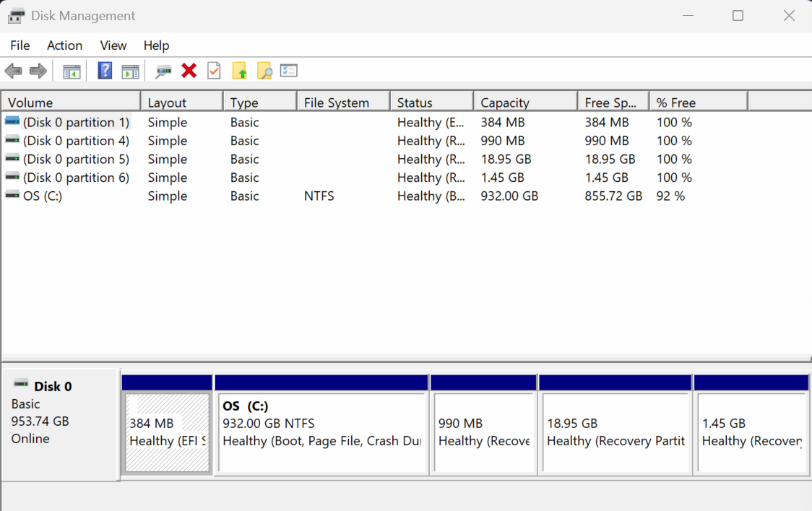This screenshot has height=511, width=812.
Task: Click the drive icon beside OS (C:)
Action: pyautogui.click(x=12, y=196)
